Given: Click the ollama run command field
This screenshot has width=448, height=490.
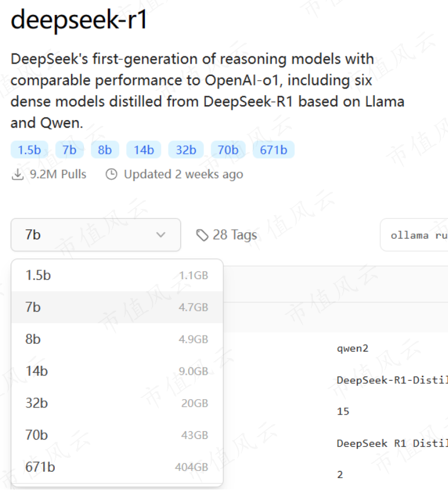Looking at the screenshot, I should point(414,235).
